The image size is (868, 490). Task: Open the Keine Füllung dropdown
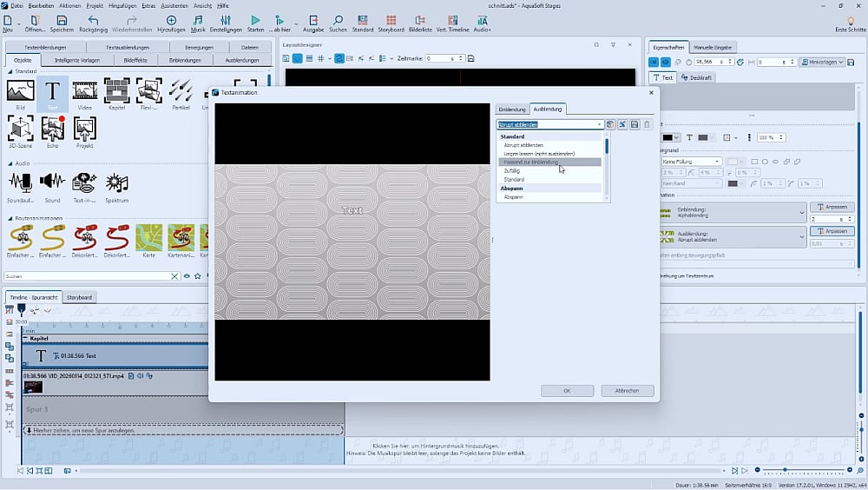pos(691,162)
